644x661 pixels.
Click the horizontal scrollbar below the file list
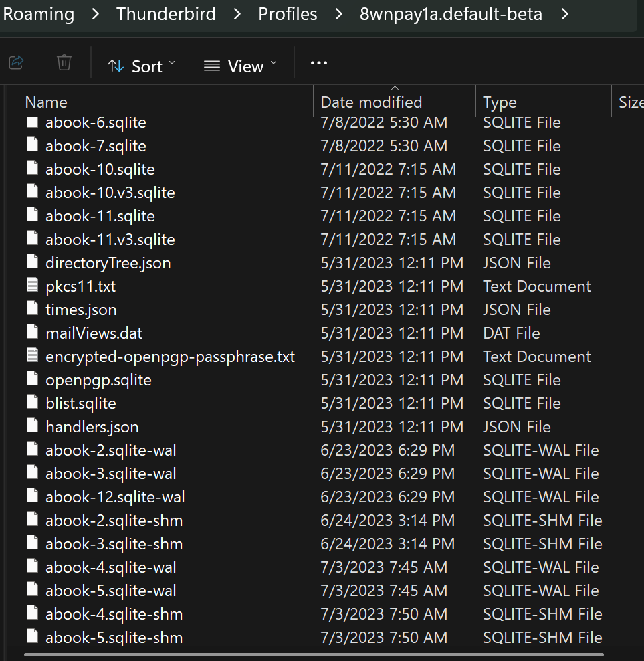(x=314, y=655)
